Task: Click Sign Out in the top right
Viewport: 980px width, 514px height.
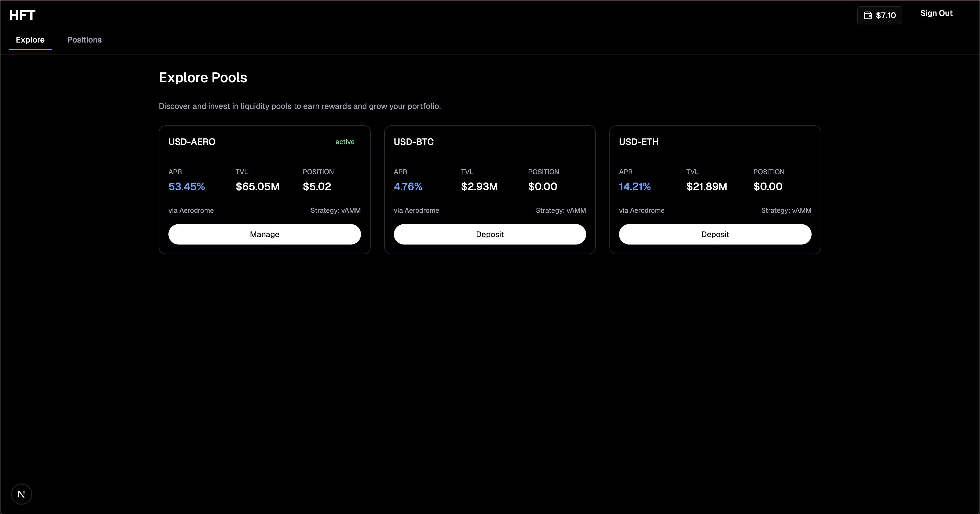Action: click(936, 13)
